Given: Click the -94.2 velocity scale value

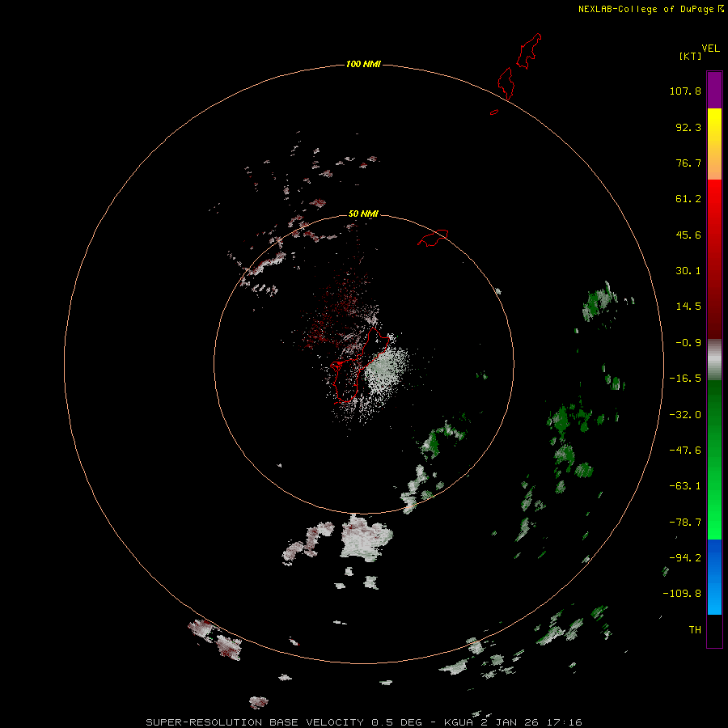Looking at the screenshot, I should (x=685, y=558).
